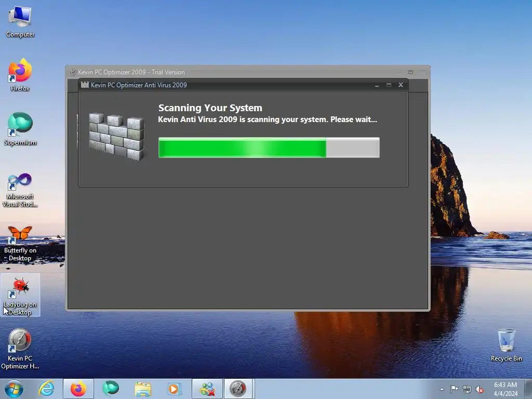
Task: Click the green scanning progress bar
Action: click(269, 148)
